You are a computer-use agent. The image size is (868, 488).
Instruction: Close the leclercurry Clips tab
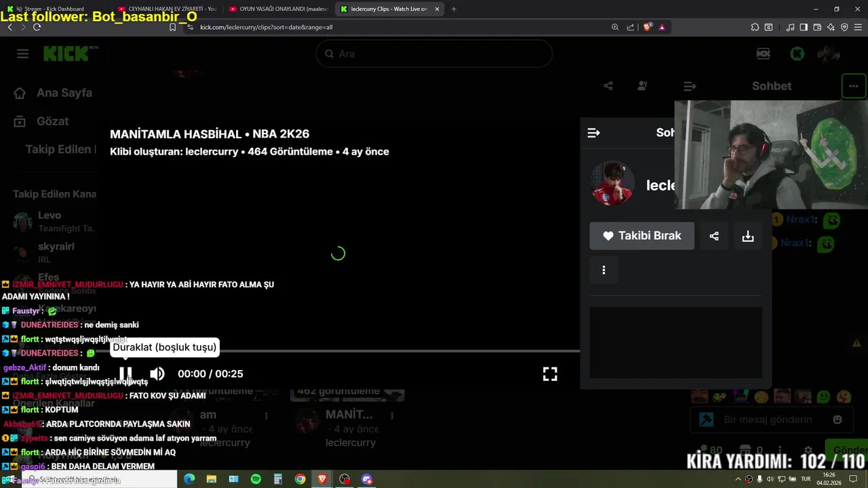437,9
